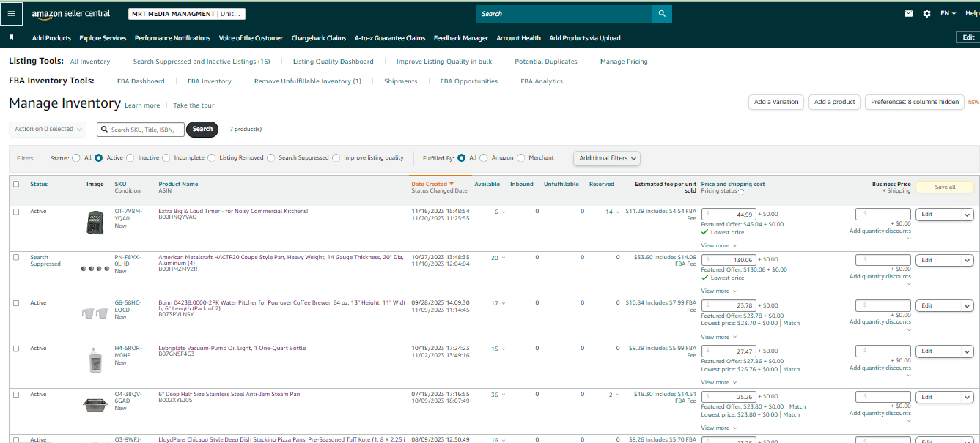Viewport: 980px width, 443px height.
Task: Expand Edit dropdown arrow for Coupe Pan
Action: (x=968, y=260)
